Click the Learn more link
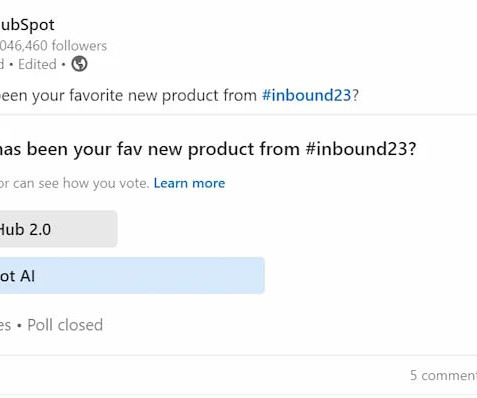 (189, 183)
